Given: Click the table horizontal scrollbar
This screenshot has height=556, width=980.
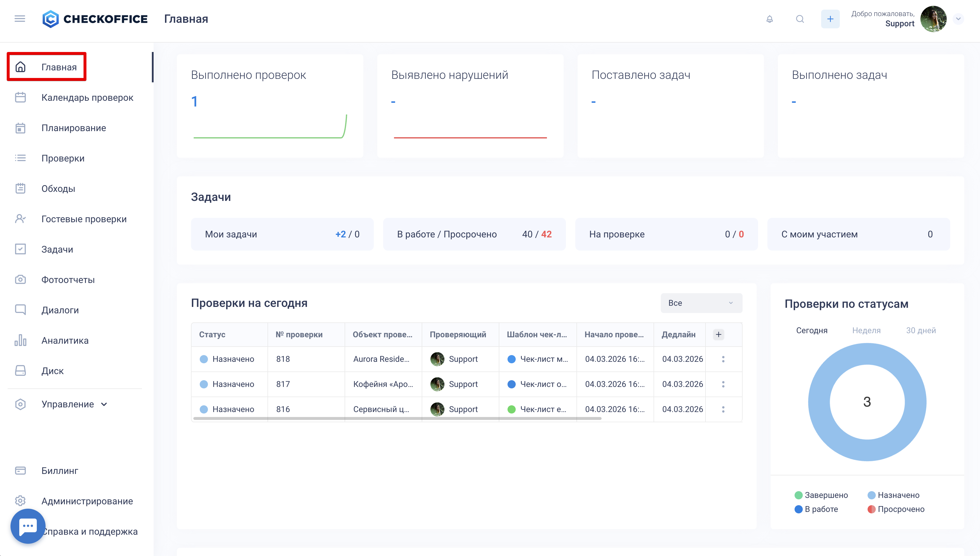Looking at the screenshot, I should tap(397, 418).
